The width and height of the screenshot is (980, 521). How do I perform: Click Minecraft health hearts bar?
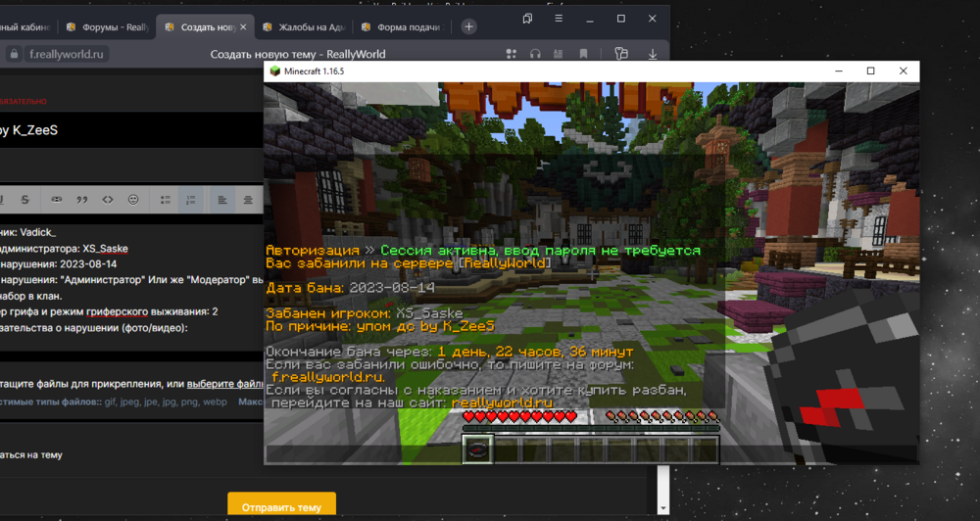[519, 416]
